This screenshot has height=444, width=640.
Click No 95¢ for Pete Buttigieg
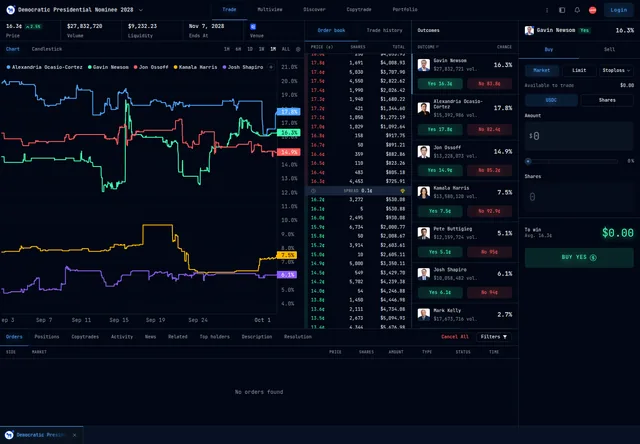click(489, 252)
